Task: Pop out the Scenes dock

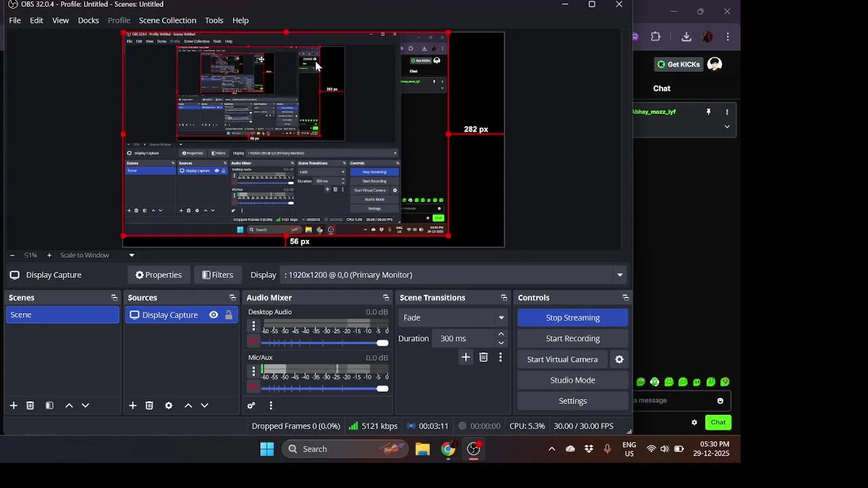Action: (114, 298)
